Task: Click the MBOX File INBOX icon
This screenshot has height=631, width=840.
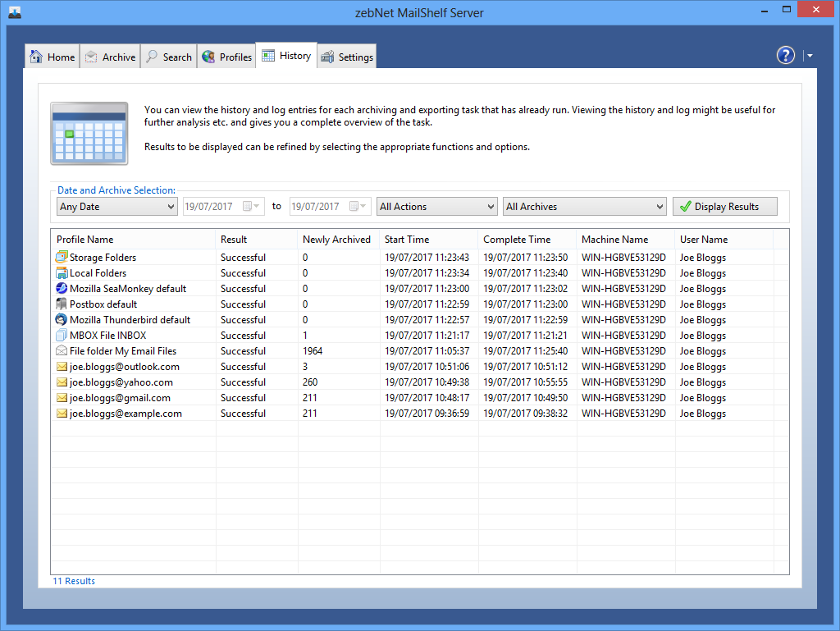Action: tap(62, 336)
